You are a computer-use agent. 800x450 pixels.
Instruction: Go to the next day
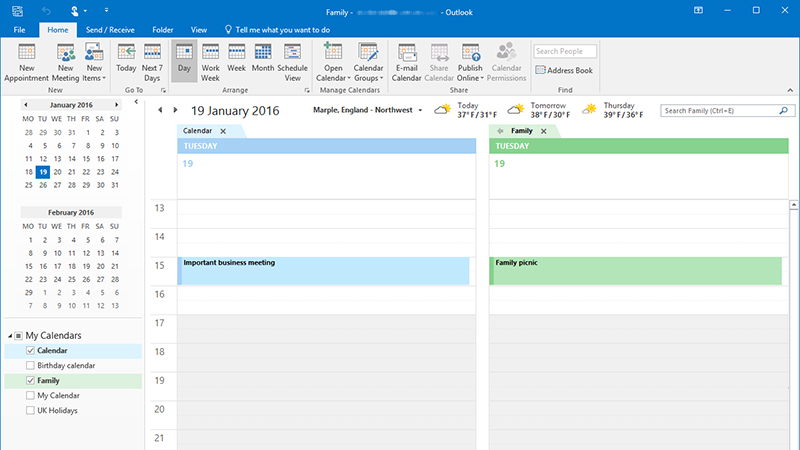click(x=176, y=110)
